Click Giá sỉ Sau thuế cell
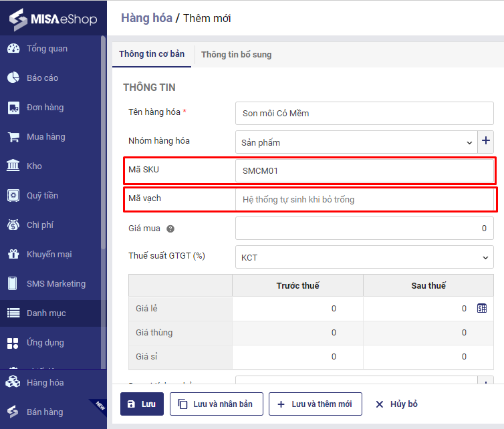504x429 pixels. [428, 357]
